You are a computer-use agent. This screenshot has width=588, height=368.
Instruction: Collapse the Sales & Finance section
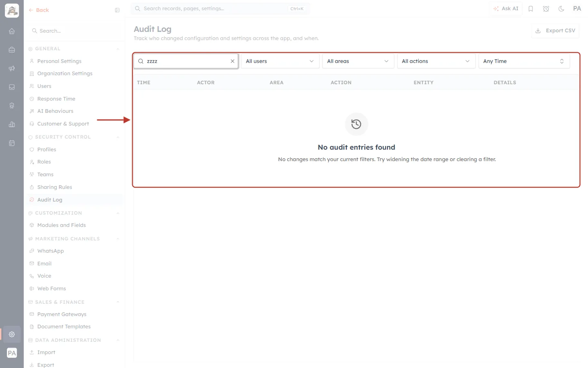(x=118, y=302)
